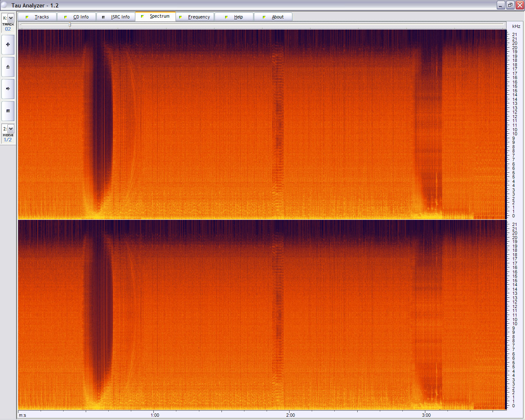Open the About tab

click(x=274, y=17)
